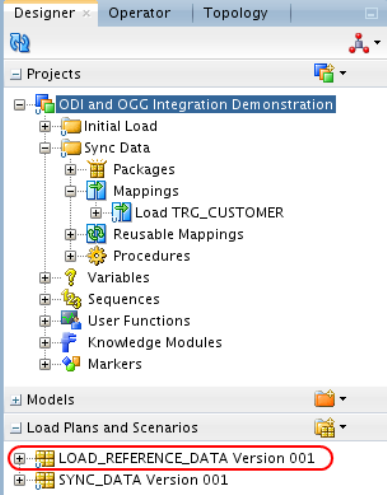Select ODI and OGG Integration Demonstration project
The image size is (387, 495).
click(196, 105)
